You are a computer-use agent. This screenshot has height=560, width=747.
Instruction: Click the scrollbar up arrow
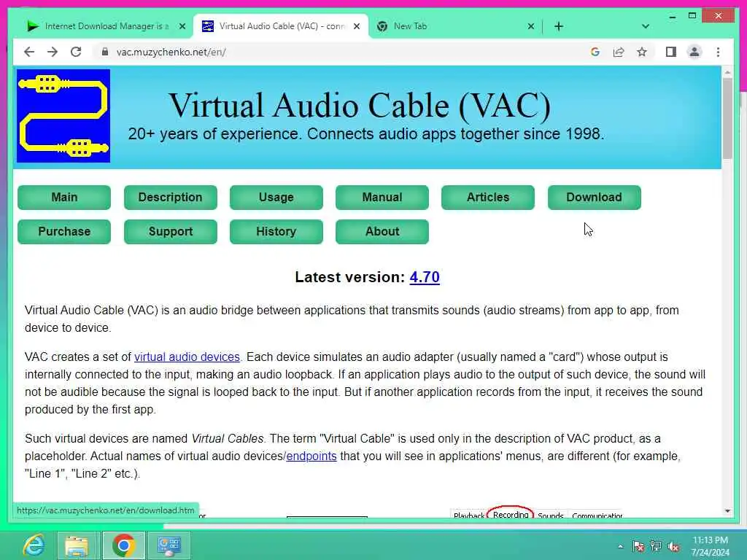coord(727,72)
